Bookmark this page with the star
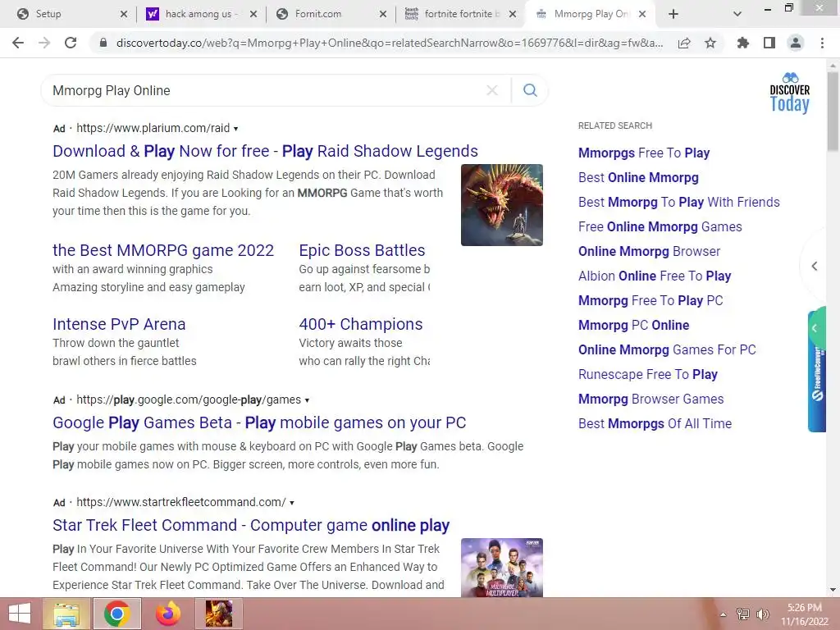 pyautogui.click(x=710, y=43)
